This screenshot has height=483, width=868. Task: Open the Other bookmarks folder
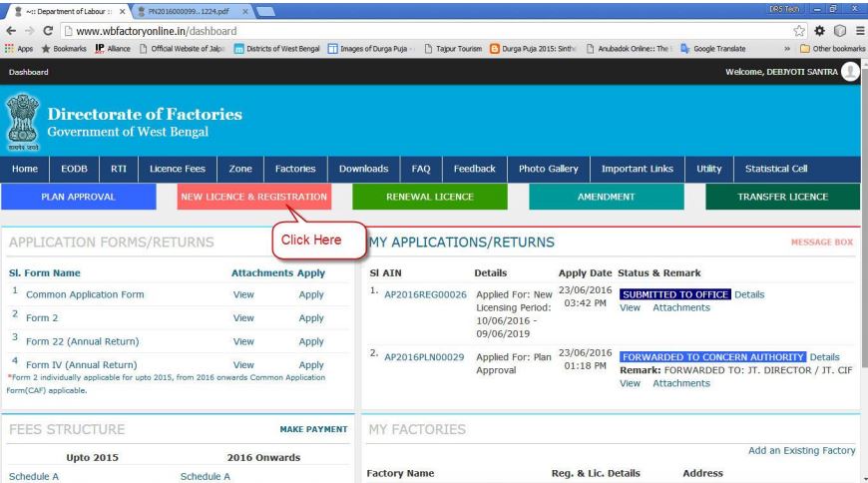[x=832, y=49]
